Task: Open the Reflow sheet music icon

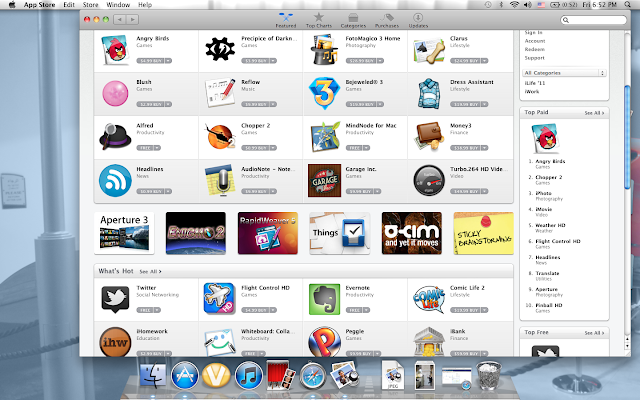Action: tap(220, 93)
